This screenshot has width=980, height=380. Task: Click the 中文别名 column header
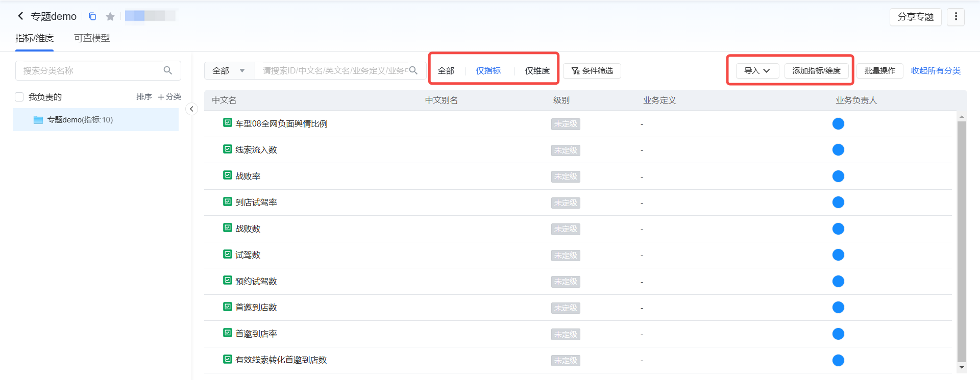[442, 100]
